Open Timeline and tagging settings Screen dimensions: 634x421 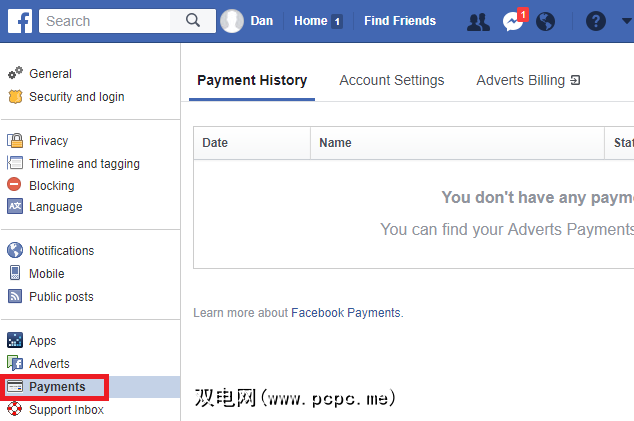(x=84, y=163)
